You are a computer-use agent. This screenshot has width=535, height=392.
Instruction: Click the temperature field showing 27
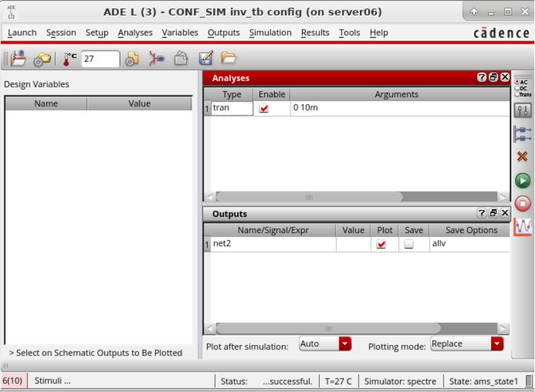click(x=100, y=59)
